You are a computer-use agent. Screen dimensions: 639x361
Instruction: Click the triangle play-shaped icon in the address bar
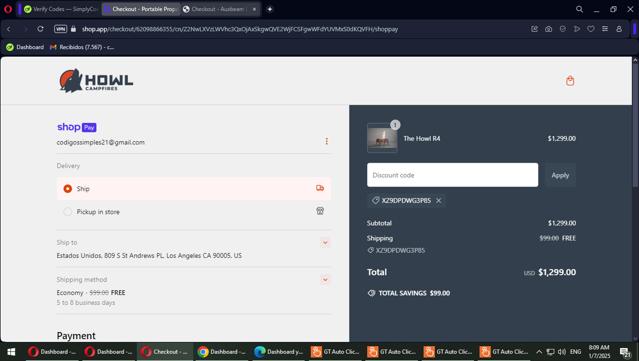click(x=577, y=29)
